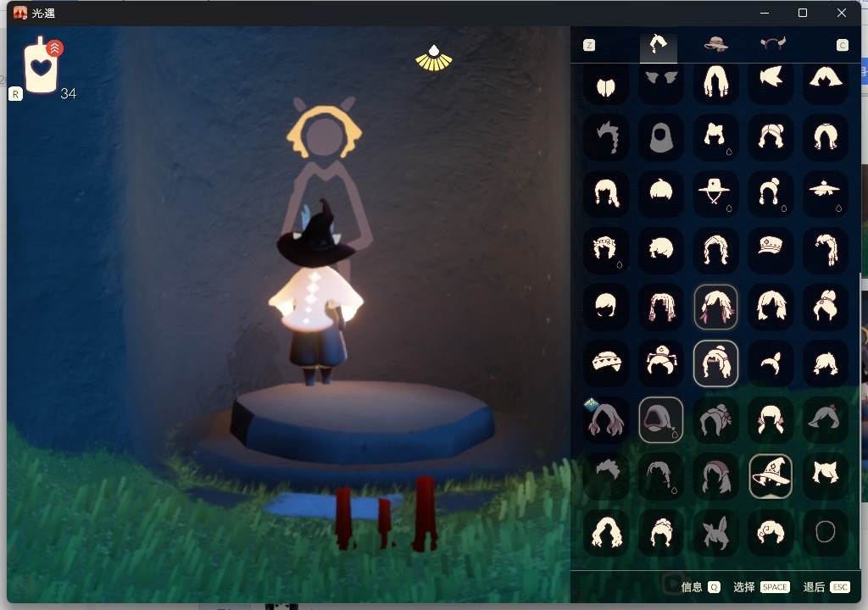Image resolution: width=868 pixels, height=610 pixels.
Task: Click the R key prompt by the heart candle
Action: [x=15, y=94]
